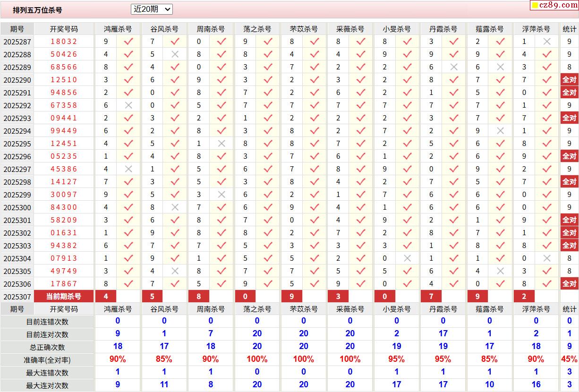Click the gray X in 小旻杀号 for 2025304

[407, 258]
